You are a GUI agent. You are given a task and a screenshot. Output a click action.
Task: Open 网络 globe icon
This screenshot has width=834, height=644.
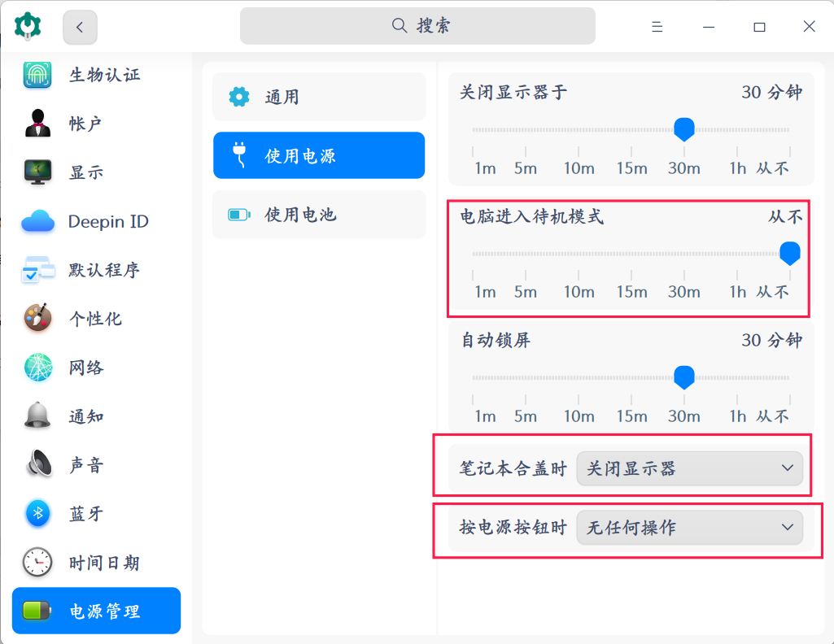tap(38, 368)
